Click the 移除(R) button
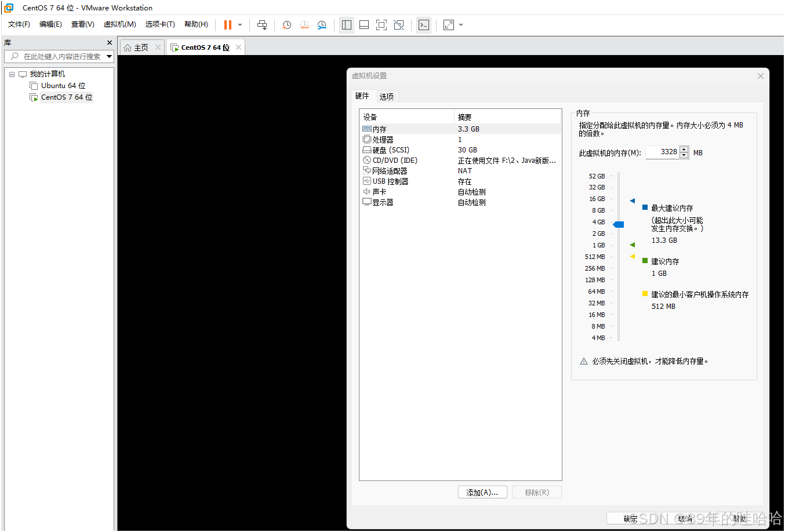The height and width of the screenshot is (532, 785). pyautogui.click(x=537, y=492)
